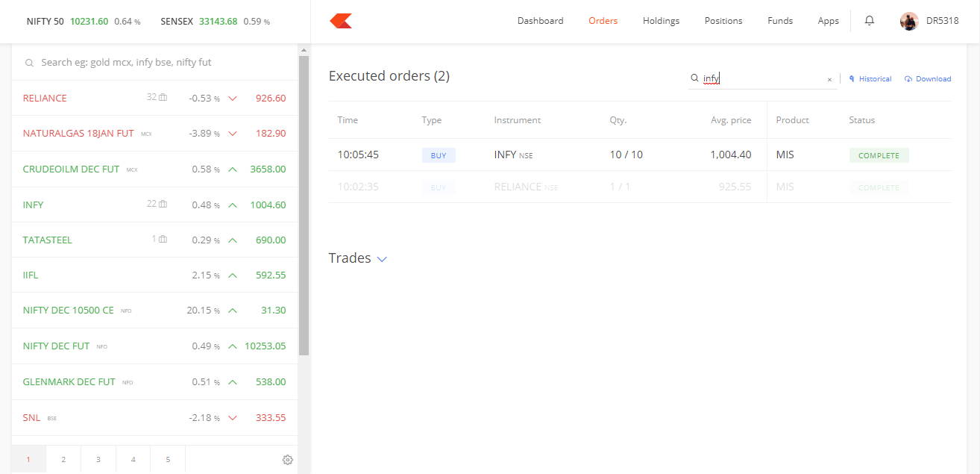Click the Kite logo

[x=341, y=21]
